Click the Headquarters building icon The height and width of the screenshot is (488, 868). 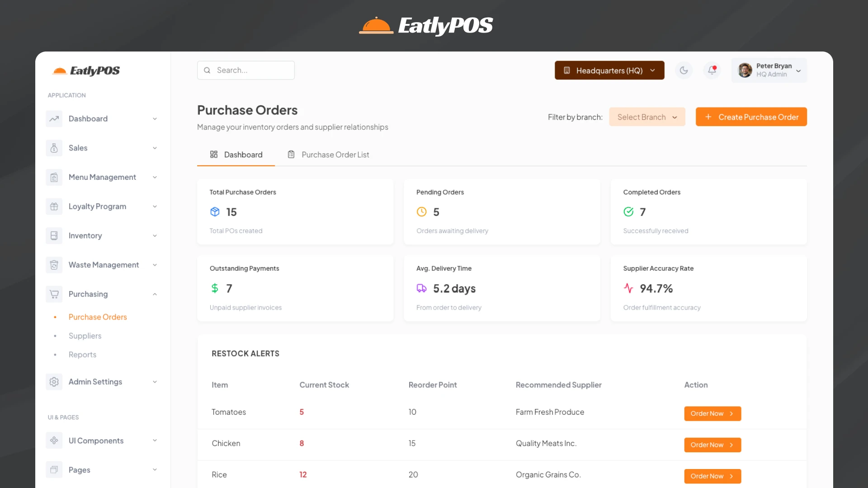click(x=567, y=70)
